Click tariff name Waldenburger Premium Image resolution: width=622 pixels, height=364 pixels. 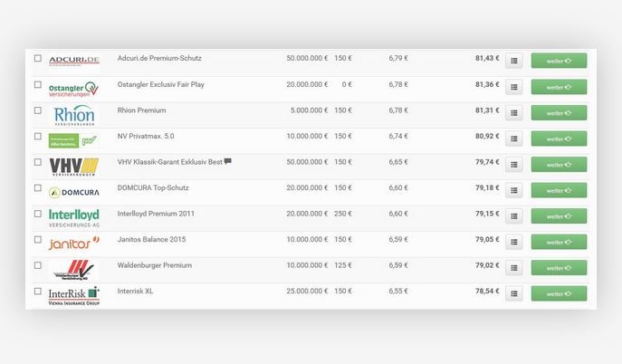click(x=155, y=265)
